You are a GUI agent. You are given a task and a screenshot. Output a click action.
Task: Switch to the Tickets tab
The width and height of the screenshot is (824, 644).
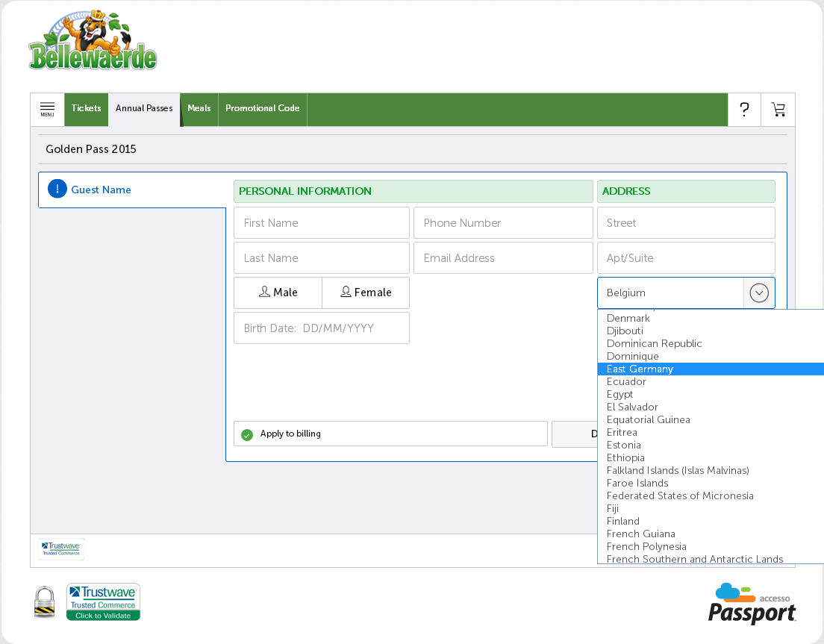(87, 109)
